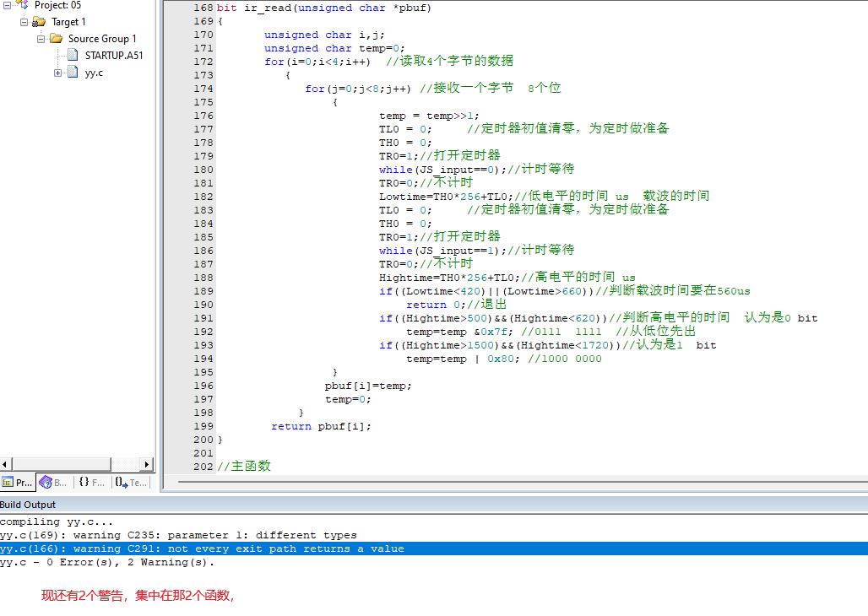The width and height of the screenshot is (868, 616).
Task: Collapse the Target 1 tree node
Action: click(x=24, y=22)
